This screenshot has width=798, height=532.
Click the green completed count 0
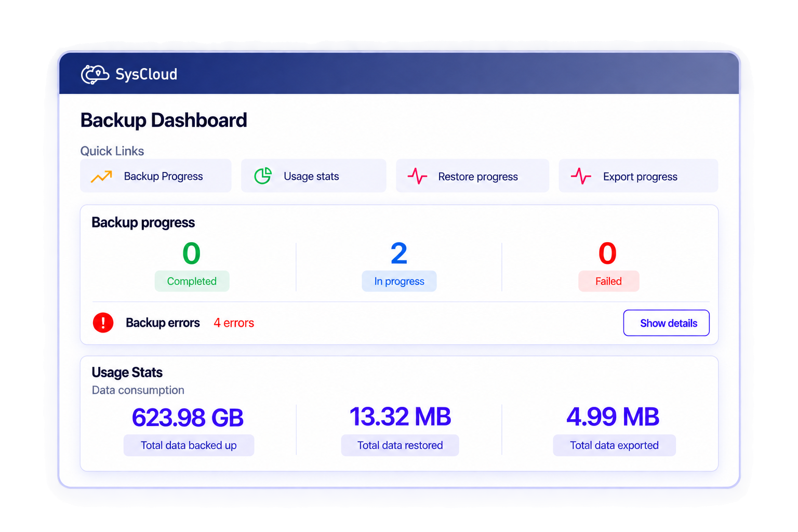[x=191, y=254]
